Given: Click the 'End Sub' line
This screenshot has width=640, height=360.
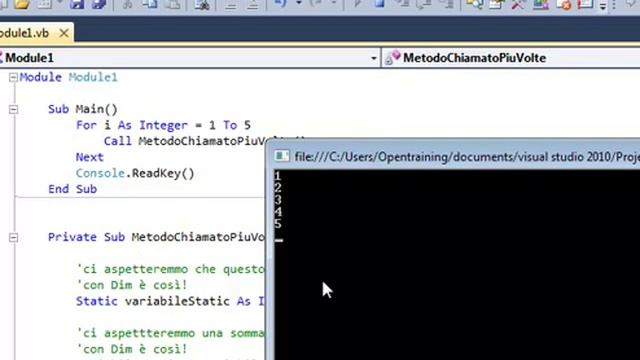Looking at the screenshot, I should coord(72,189).
